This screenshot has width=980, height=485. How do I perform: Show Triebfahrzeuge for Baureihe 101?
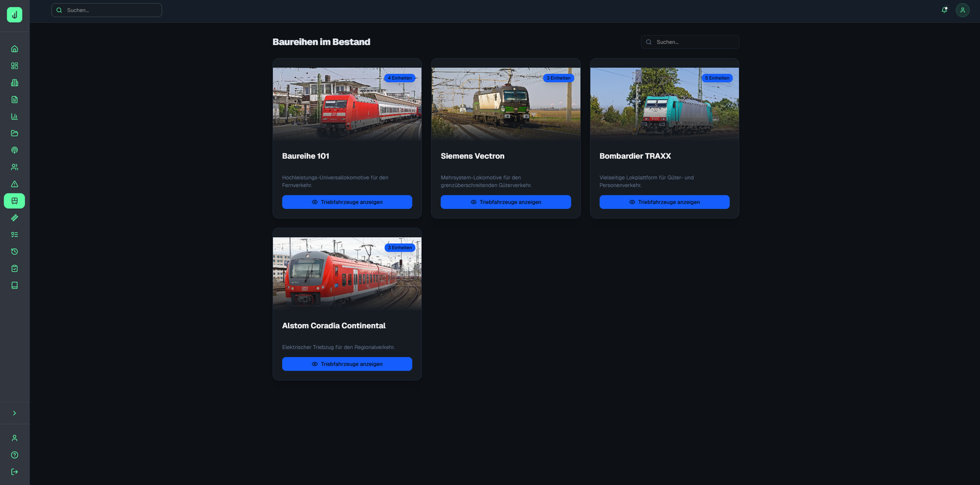coord(347,202)
